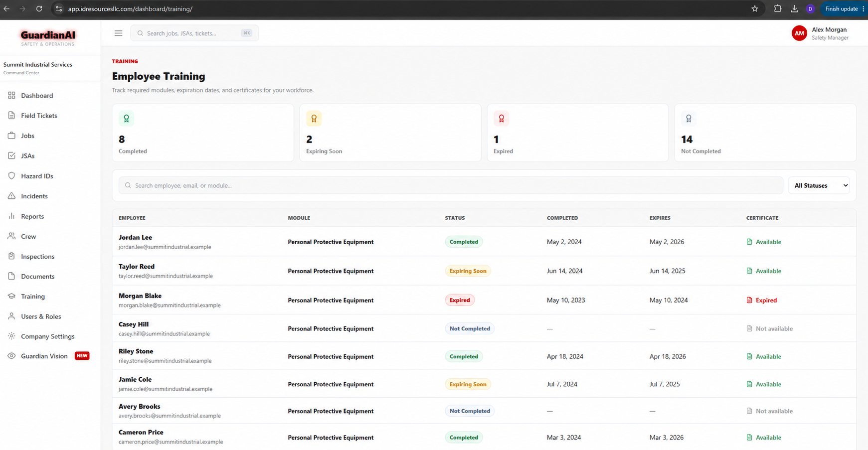View Morgan Blake's Expired certificate

762,300
